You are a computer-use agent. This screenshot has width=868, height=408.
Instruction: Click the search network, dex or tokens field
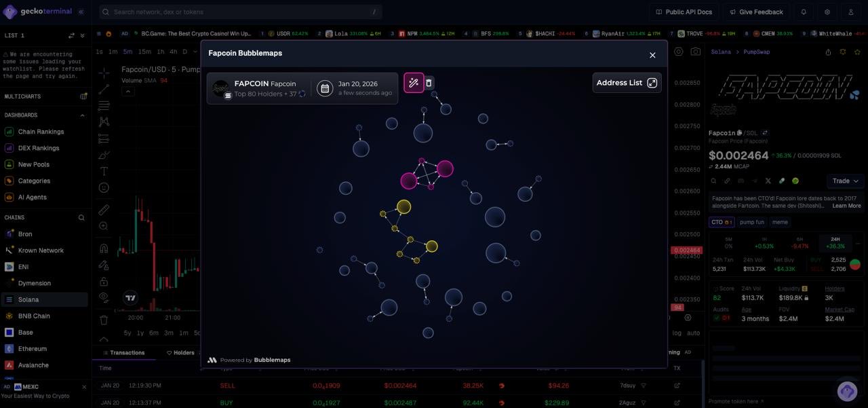(x=241, y=12)
